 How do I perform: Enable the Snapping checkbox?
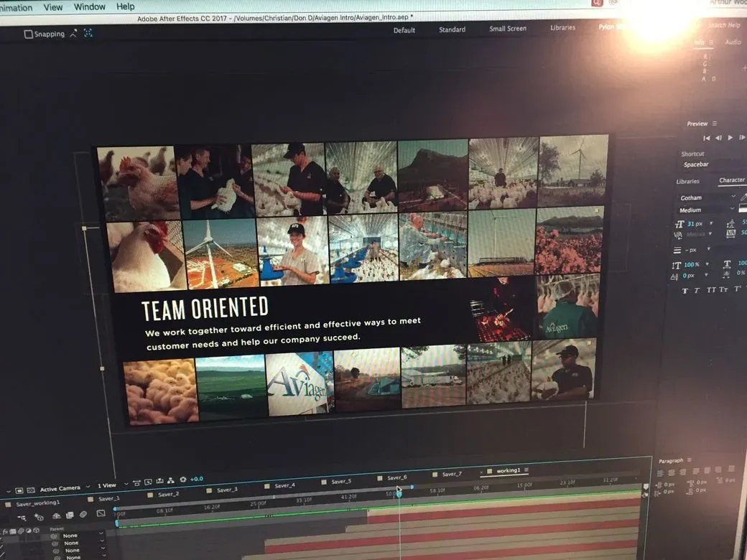[28, 34]
